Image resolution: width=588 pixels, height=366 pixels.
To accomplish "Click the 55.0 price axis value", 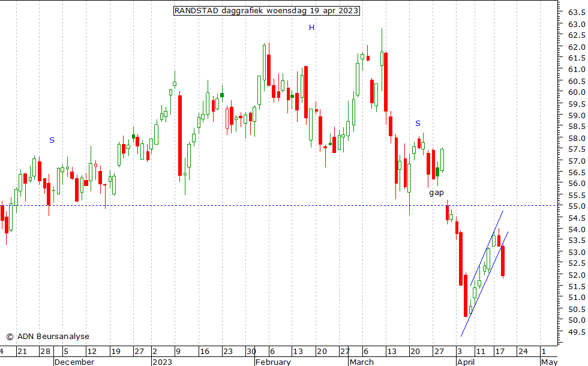I will point(577,206).
